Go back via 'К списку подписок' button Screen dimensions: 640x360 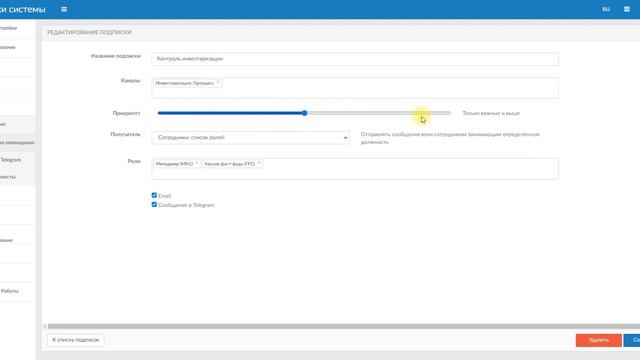click(76, 340)
